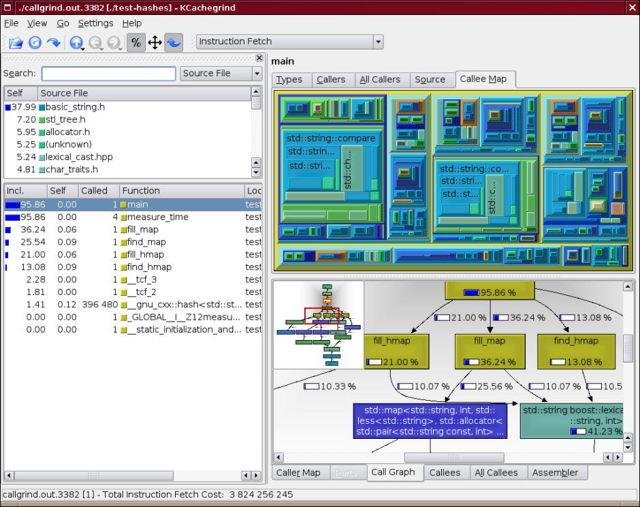Open the View menu
640x507 pixels.
click(x=37, y=23)
